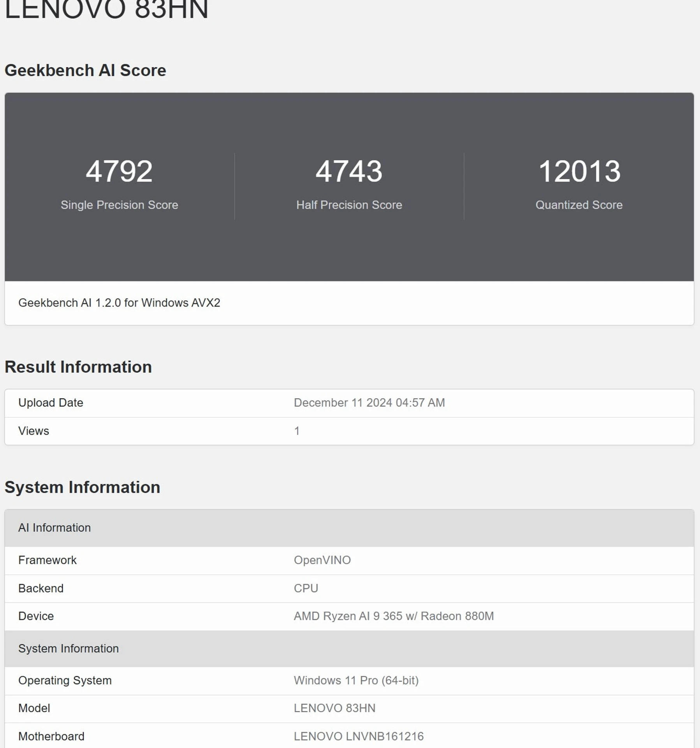700x748 pixels.
Task: Click the Upload Date label
Action: [x=51, y=402]
